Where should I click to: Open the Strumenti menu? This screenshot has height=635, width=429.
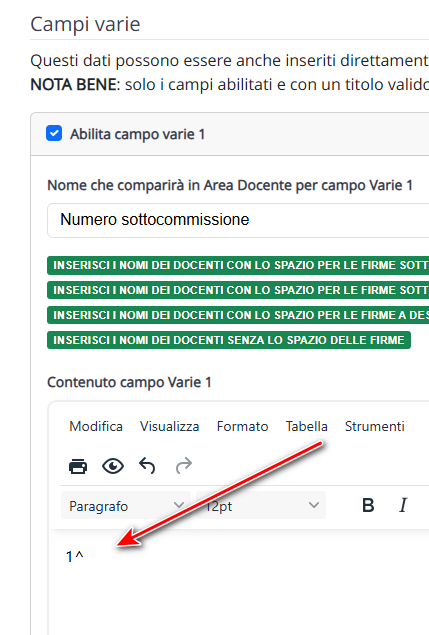pos(374,426)
